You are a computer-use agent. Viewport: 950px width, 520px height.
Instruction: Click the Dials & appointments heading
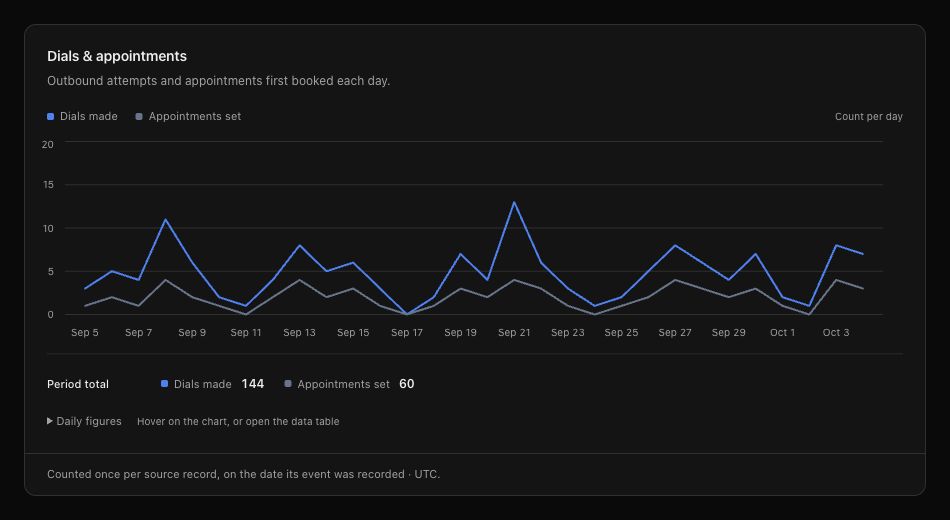click(117, 56)
